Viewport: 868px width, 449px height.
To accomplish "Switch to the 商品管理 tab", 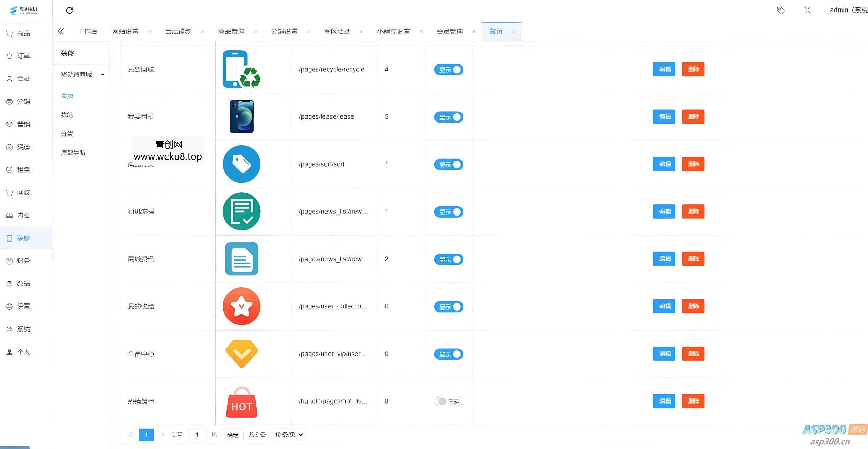I will tap(231, 31).
